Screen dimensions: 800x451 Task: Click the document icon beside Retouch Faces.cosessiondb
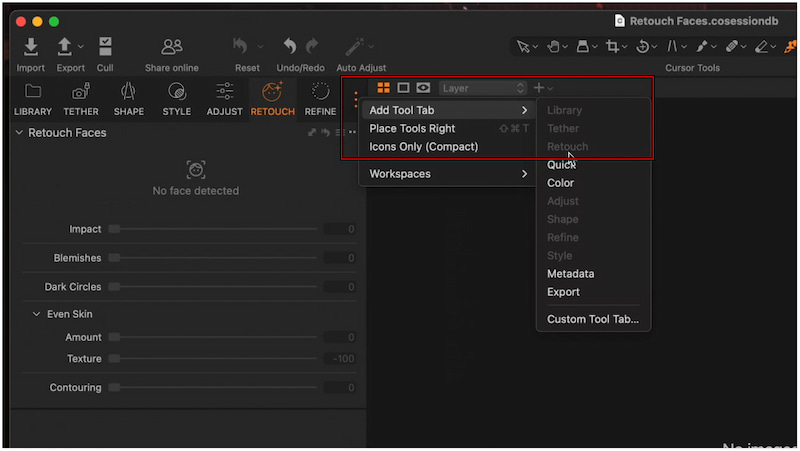tap(619, 21)
